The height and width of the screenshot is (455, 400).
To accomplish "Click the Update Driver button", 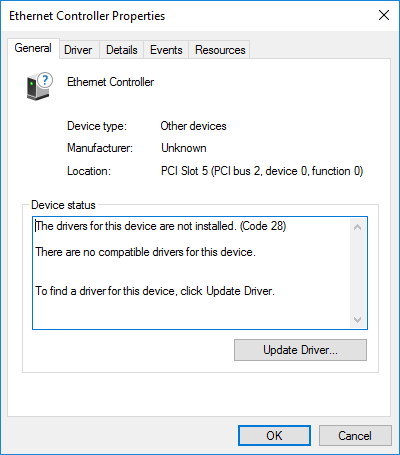I will tap(300, 350).
